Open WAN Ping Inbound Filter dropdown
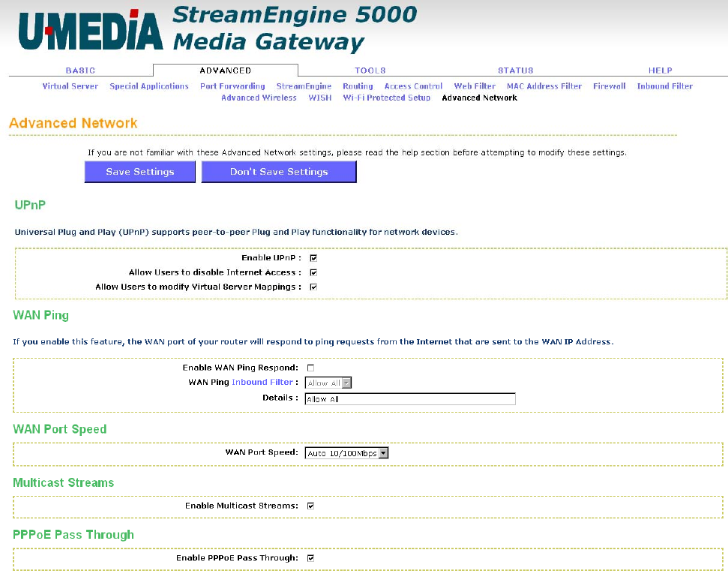Viewport: 728px width, 577px height. (328, 383)
